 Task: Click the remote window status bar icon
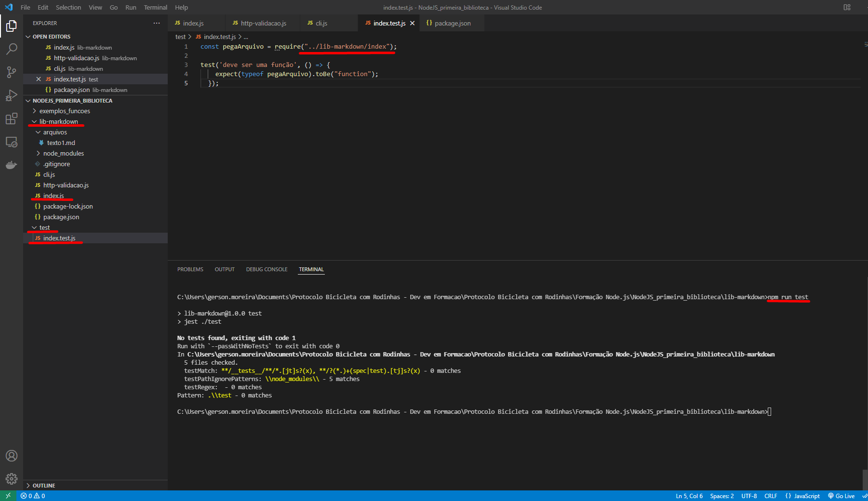click(x=8, y=496)
